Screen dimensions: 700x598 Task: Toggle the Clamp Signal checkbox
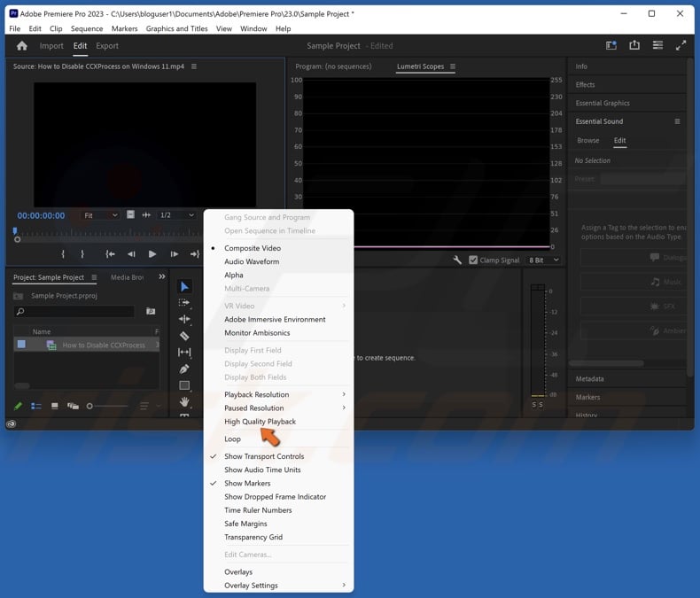pyautogui.click(x=473, y=260)
